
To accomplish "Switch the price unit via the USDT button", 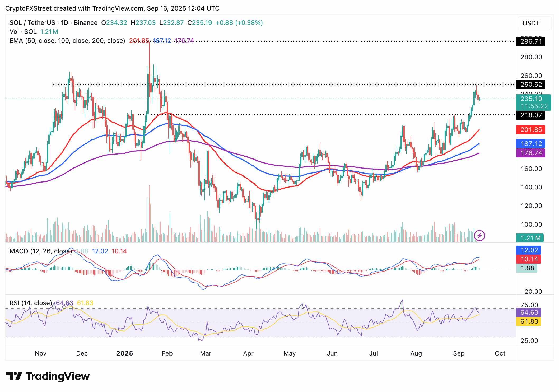I will tap(530, 23).
